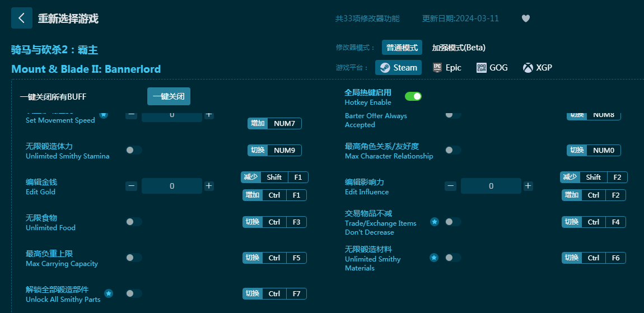Select the GOG platform

point(492,68)
